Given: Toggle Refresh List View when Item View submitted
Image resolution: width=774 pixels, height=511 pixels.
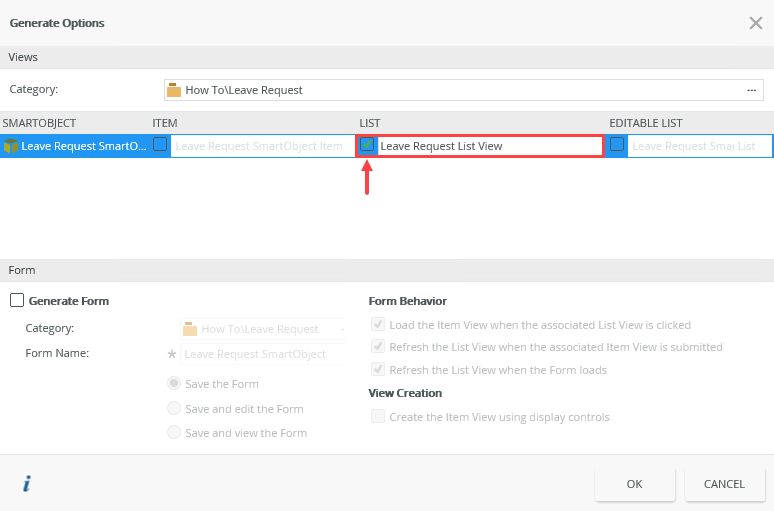Looking at the screenshot, I should 378,346.
